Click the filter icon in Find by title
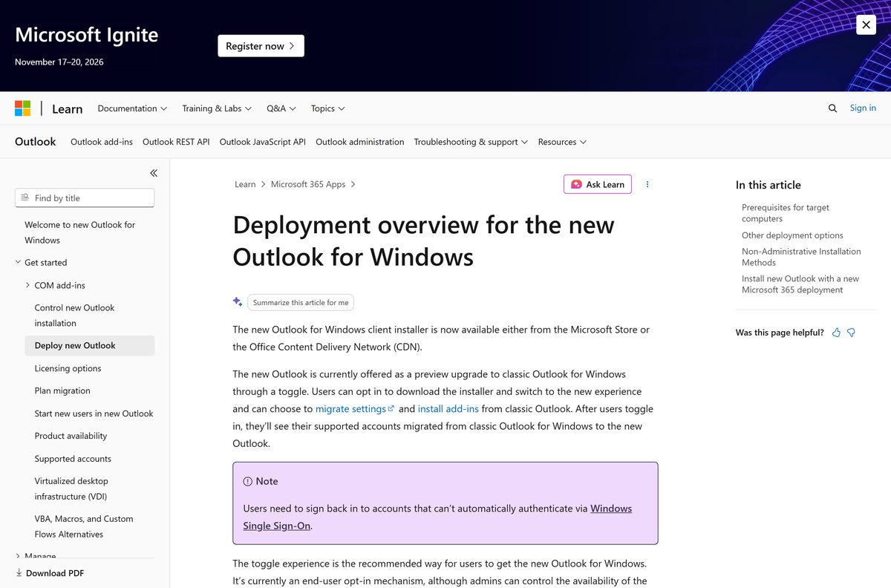The width and height of the screenshot is (891, 588). (25, 197)
